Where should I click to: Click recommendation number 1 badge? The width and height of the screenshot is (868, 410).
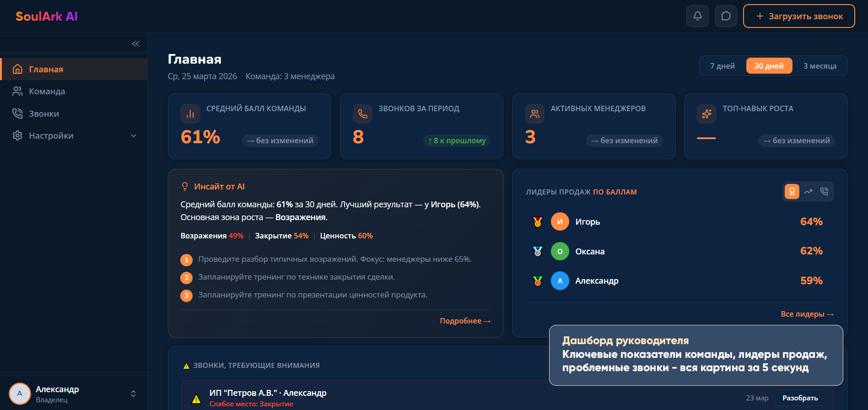186,260
